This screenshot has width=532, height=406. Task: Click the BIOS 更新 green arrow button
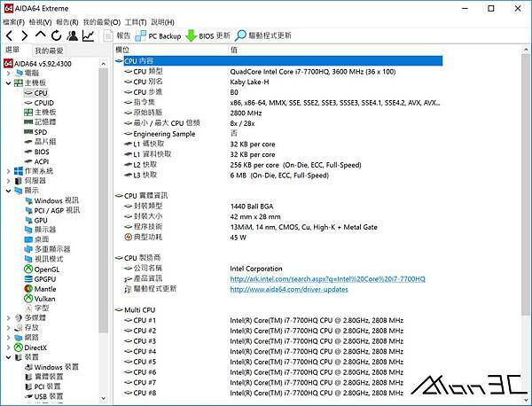[x=208, y=35]
